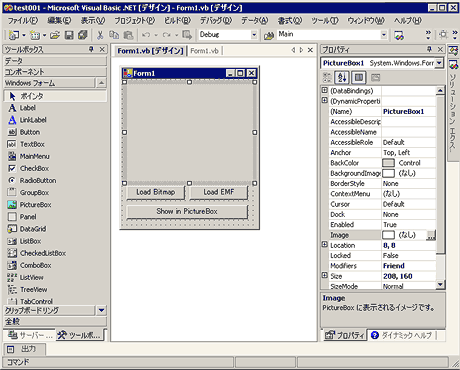
Task: Switch to the ダイナミック ヘルプ tab
Action: click(x=402, y=335)
